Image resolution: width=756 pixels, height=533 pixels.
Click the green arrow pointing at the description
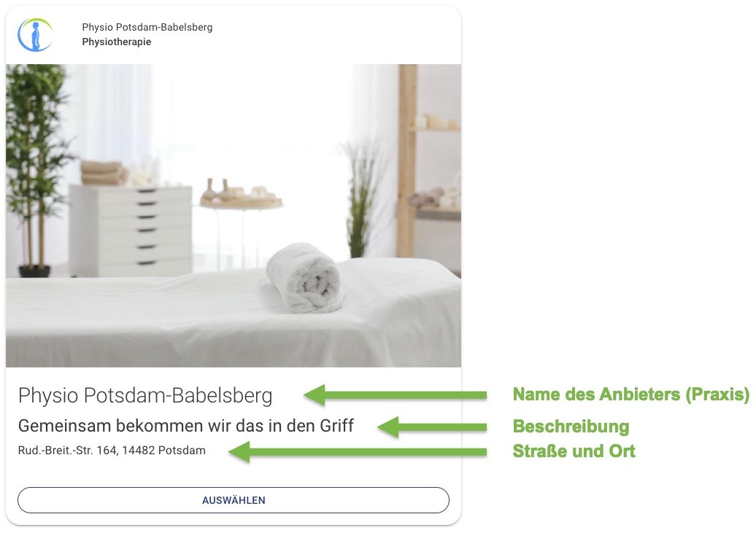click(x=432, y=427)
